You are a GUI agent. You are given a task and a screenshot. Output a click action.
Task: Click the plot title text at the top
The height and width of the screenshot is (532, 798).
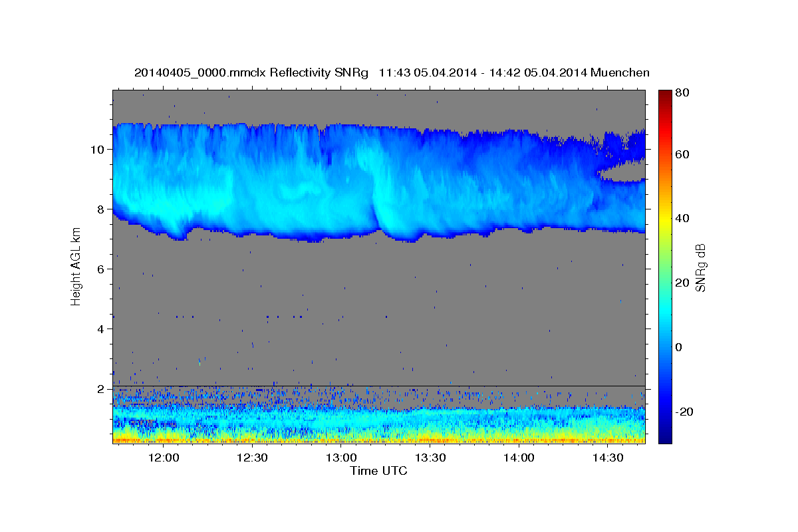click(x=392, y=72)
